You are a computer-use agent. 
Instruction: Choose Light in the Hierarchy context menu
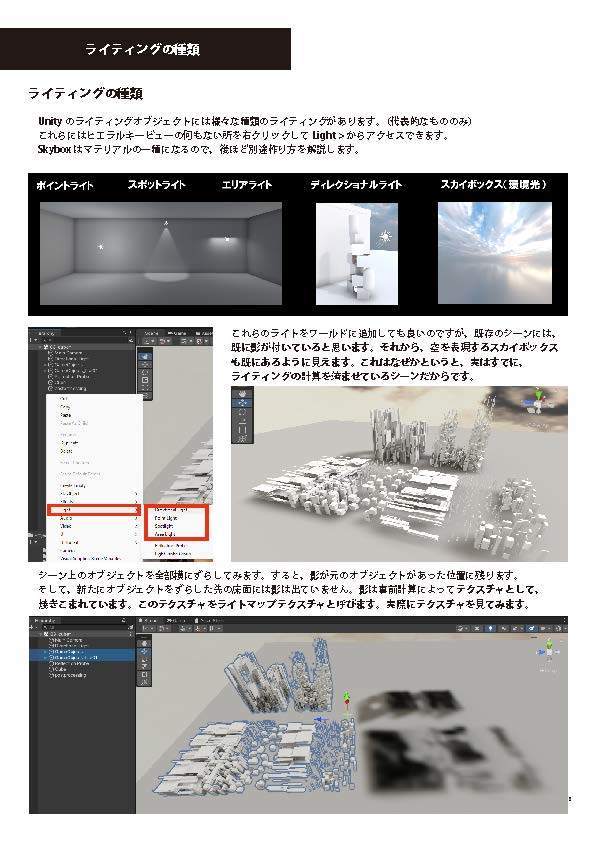coord(93,510)
